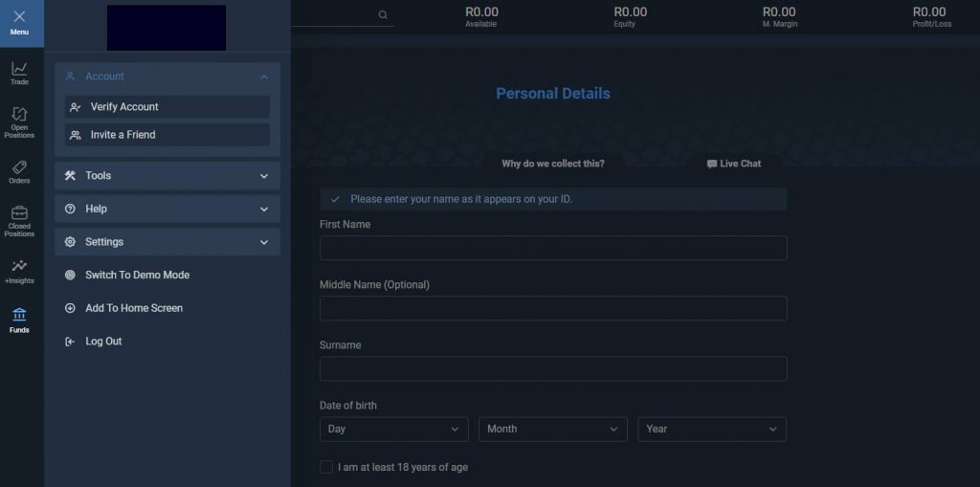Focus the Surname input field
This screenshot has height=487, width=980.
coord(553,369)
